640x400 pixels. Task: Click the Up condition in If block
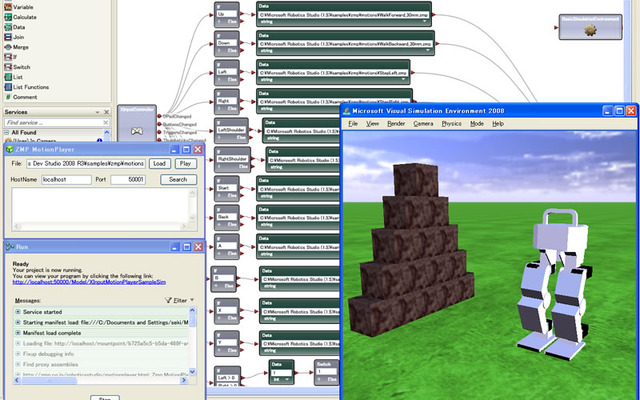click(x=227, y=14)
